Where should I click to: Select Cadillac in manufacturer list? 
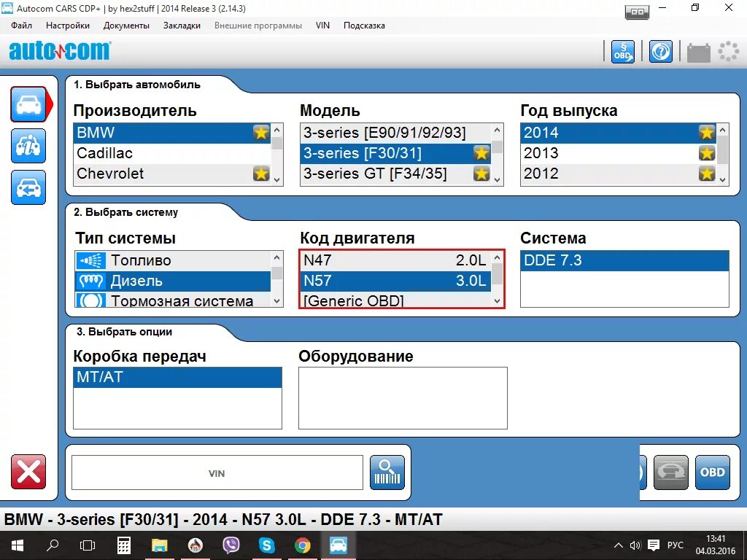coord(172,153)
